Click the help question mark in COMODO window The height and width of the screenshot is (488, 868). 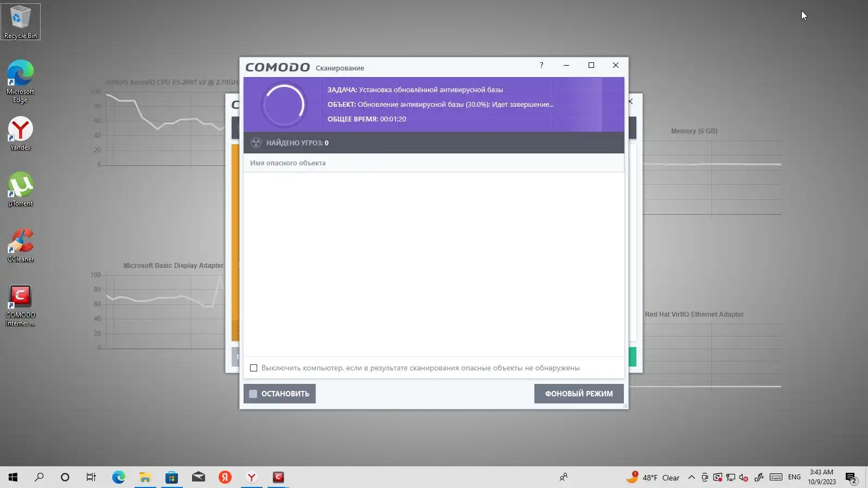(541, 65)
